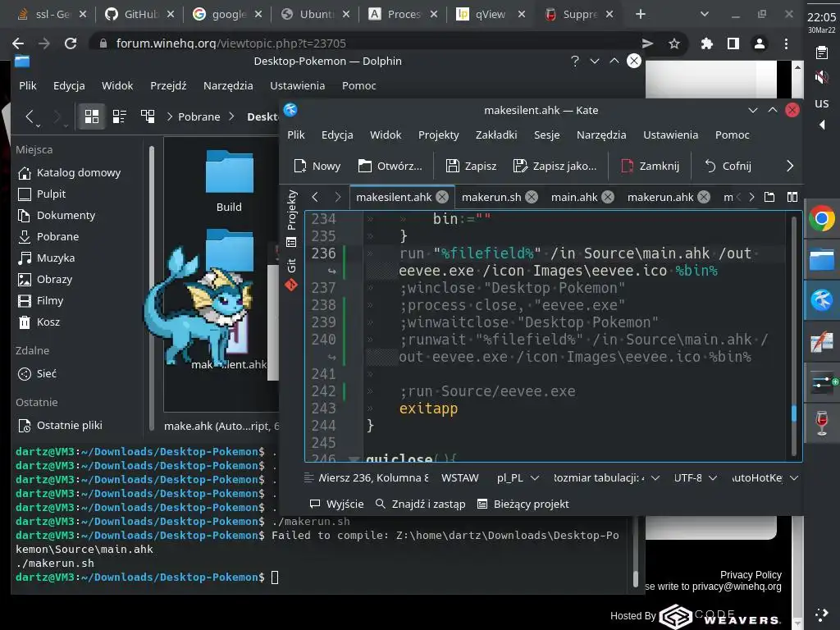The image size is (840, 630).
Task: Click the quick open icon next to Kate's tabs
Action: point(769,197)
